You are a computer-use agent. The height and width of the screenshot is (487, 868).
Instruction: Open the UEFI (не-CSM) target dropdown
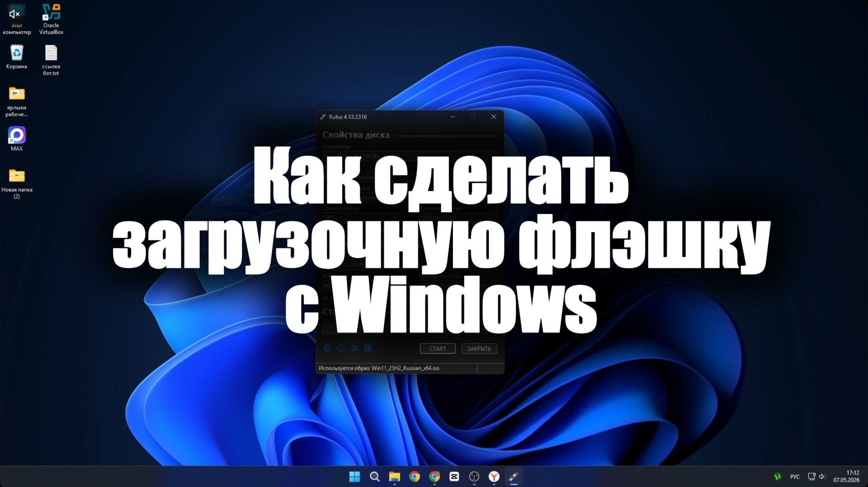click(x=458, y=217)
